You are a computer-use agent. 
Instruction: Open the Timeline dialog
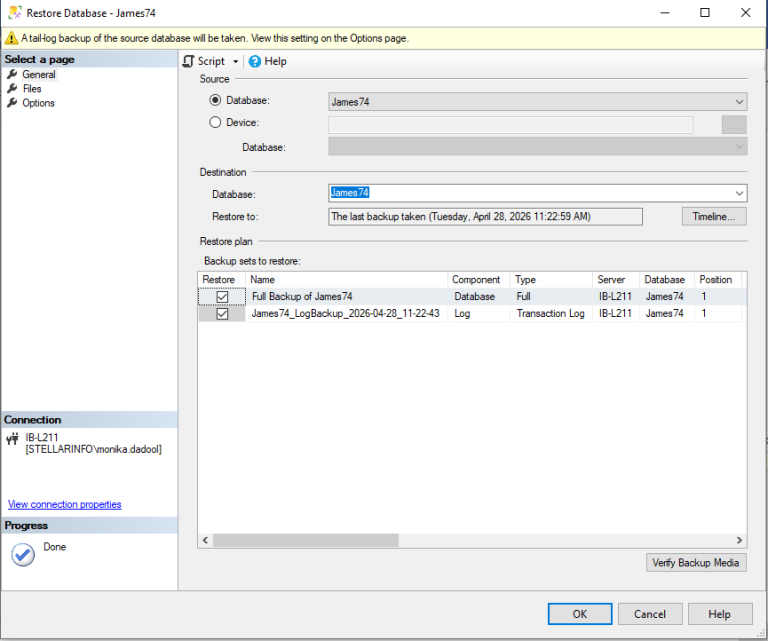[x=714, y=216]
